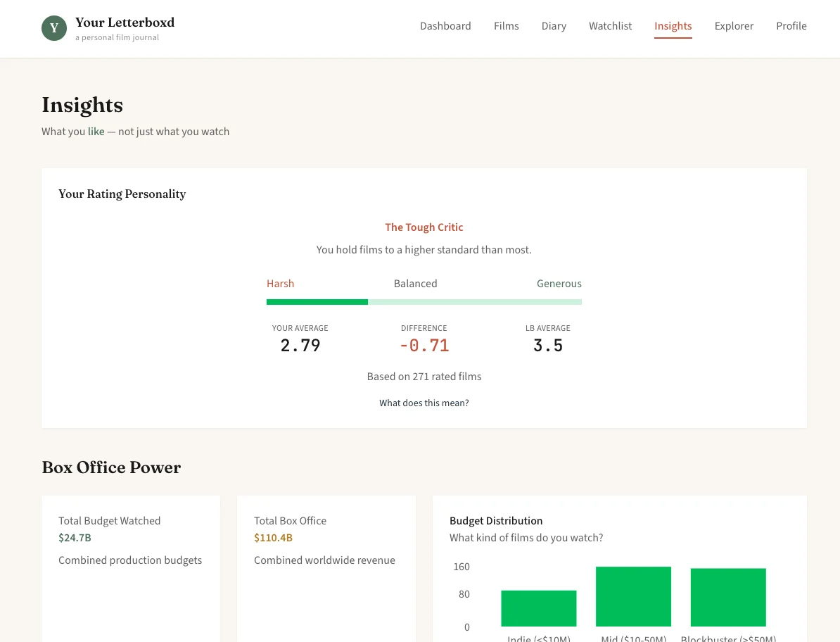Go to the Dashboard page
The height and width of the screenshot is (642, 840).
coord(445,26)
